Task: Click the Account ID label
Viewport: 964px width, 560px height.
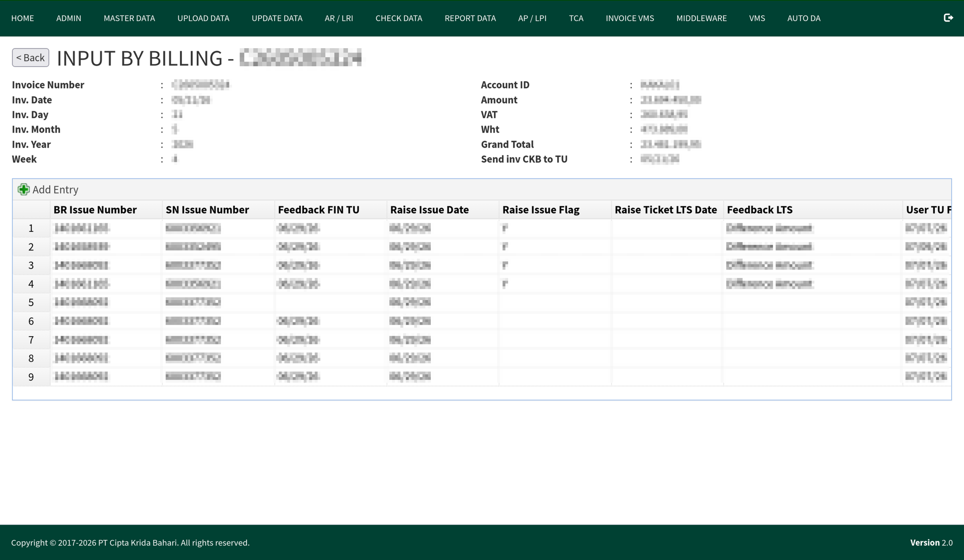Action: [x=505, y=85]
